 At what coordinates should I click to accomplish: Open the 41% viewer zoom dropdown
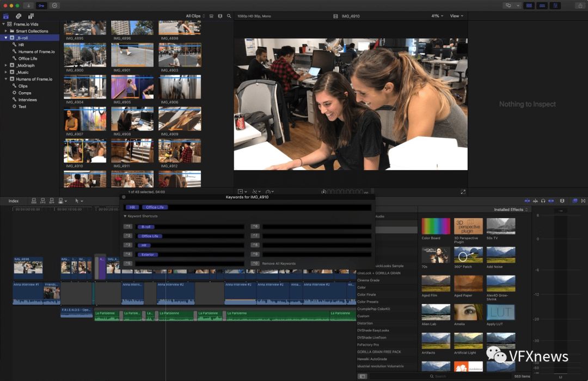(437, 16)
